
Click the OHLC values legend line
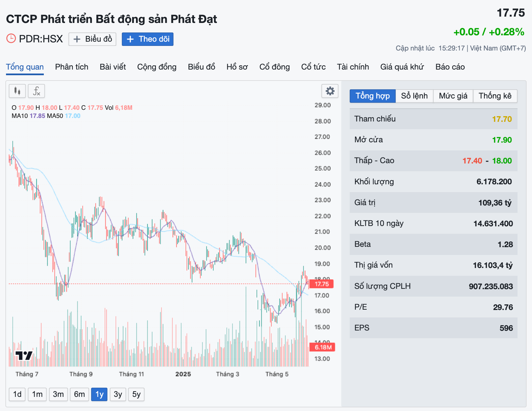pyautogui.click(x=72, y=108)
